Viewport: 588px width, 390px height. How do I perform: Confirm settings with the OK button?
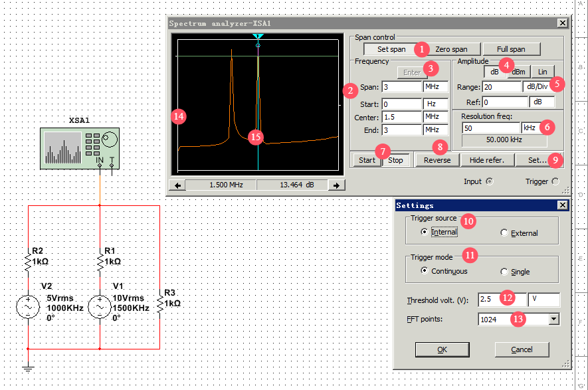coord(442,349)
